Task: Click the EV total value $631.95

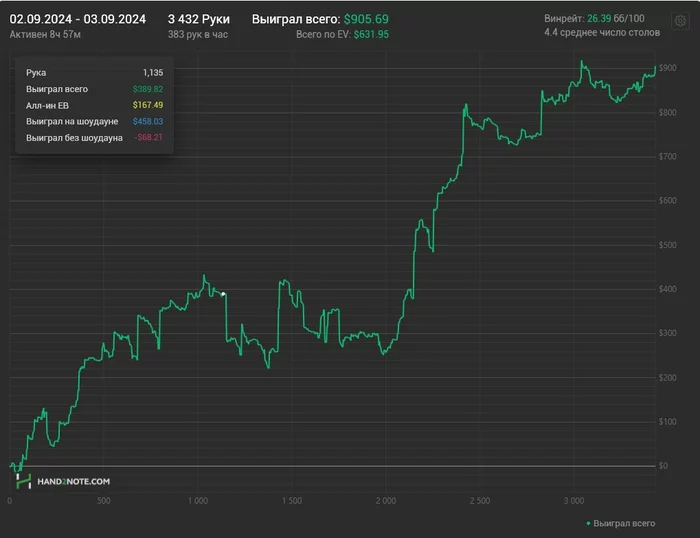Action: [371, 34]
